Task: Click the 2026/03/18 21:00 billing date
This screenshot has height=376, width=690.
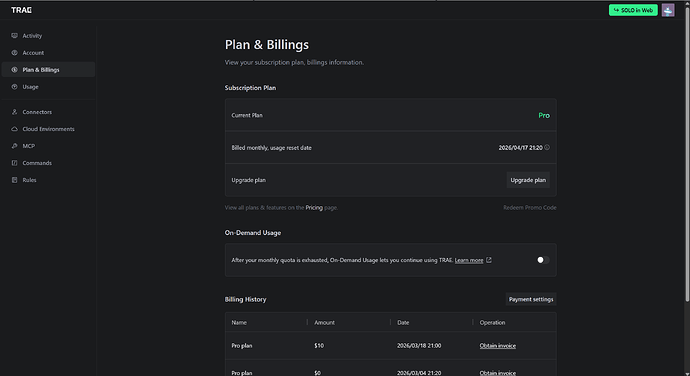Action: 419,346
